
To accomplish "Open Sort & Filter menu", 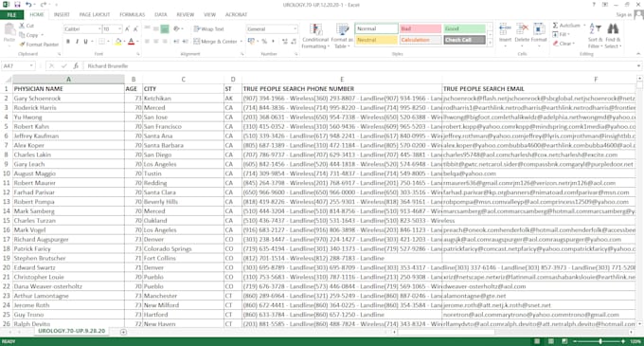I will coord(595,35).
